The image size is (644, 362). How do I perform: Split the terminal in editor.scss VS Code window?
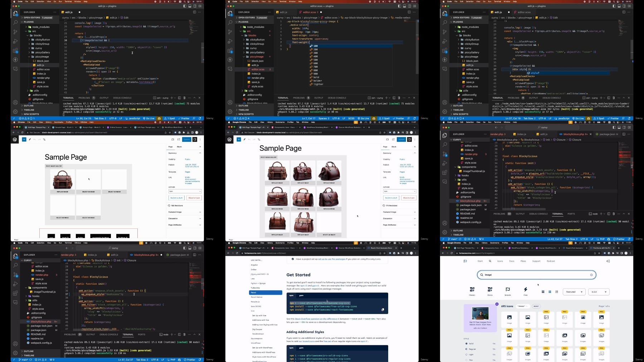(x=394, y=98)
